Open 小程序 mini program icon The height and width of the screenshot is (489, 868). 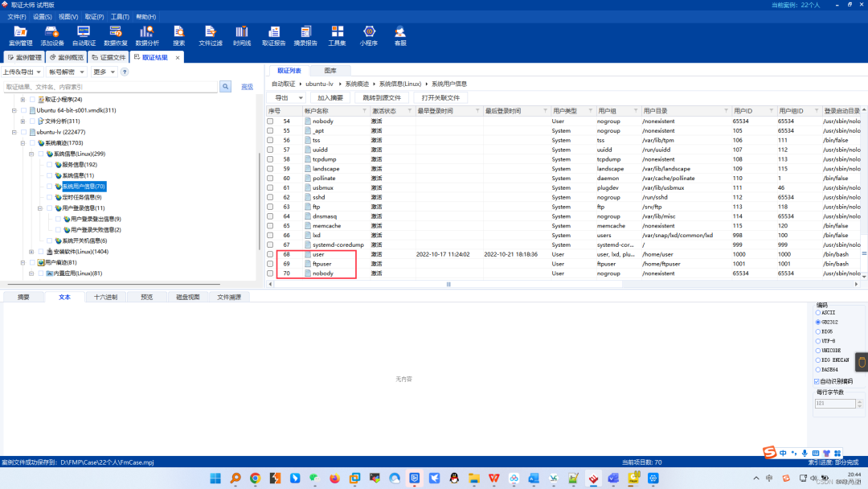(369, 36)
